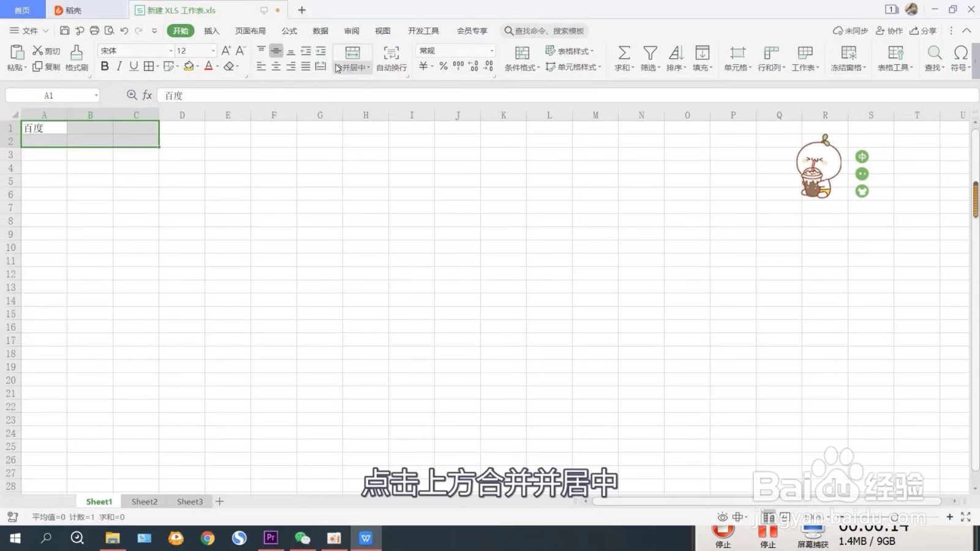Open the font size dropdown showing 12
980x551 pixels.
tap(213, 51)
